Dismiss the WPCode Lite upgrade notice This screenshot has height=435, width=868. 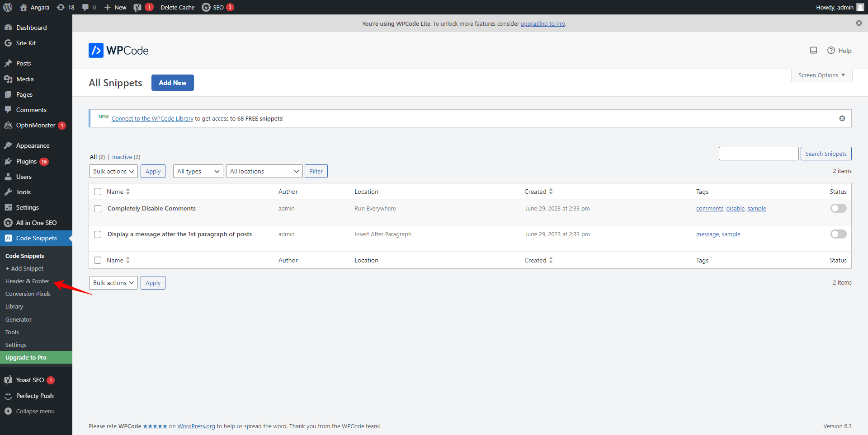click(x=859, y=23)
